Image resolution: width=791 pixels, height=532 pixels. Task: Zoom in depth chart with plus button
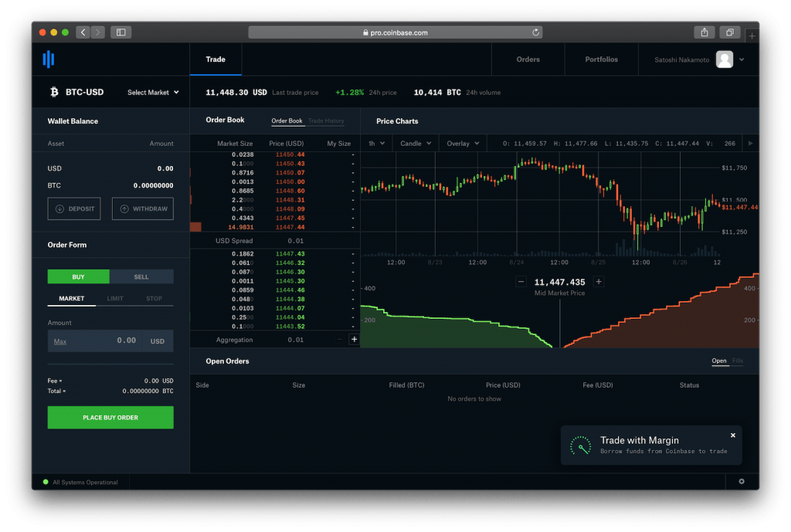[599, 281]
